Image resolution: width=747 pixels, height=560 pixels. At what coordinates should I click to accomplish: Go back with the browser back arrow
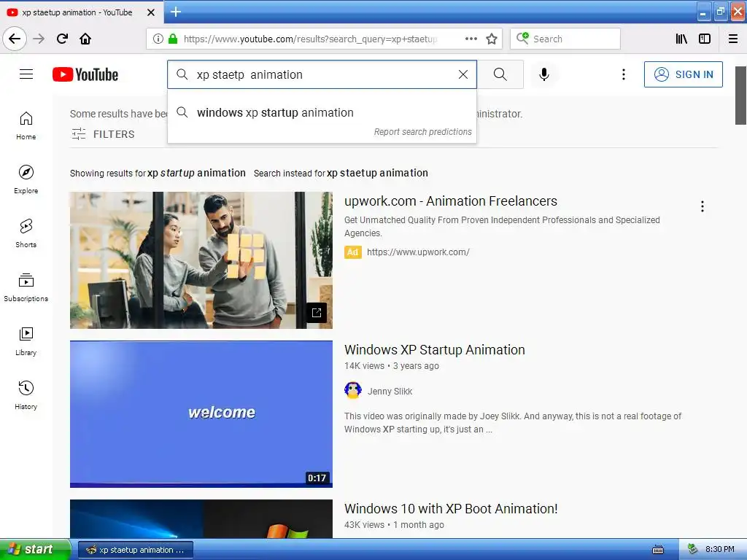pyautogui.click(x=15, y=39)
